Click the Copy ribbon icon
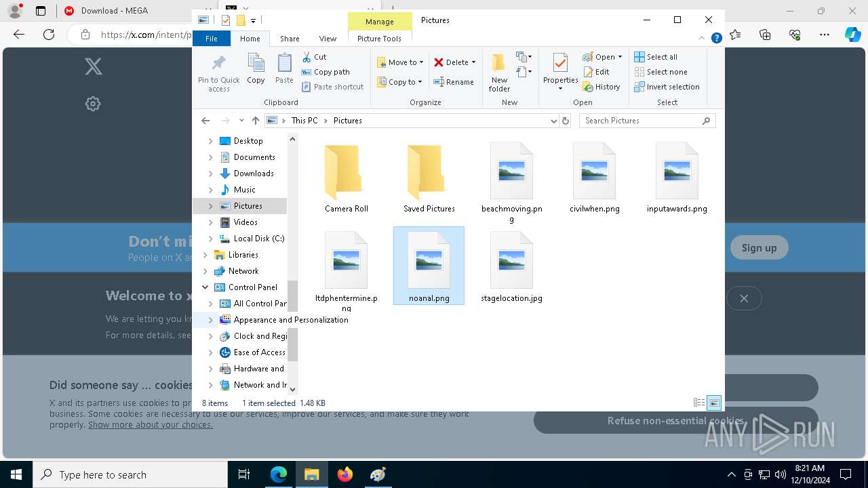The width and height of the screenshot is (868, 488). click(x=256, y=68)
